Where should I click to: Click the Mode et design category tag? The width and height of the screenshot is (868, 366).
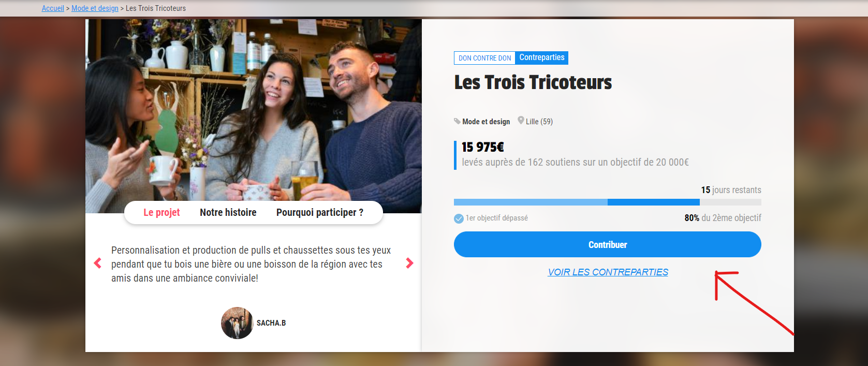486,122
